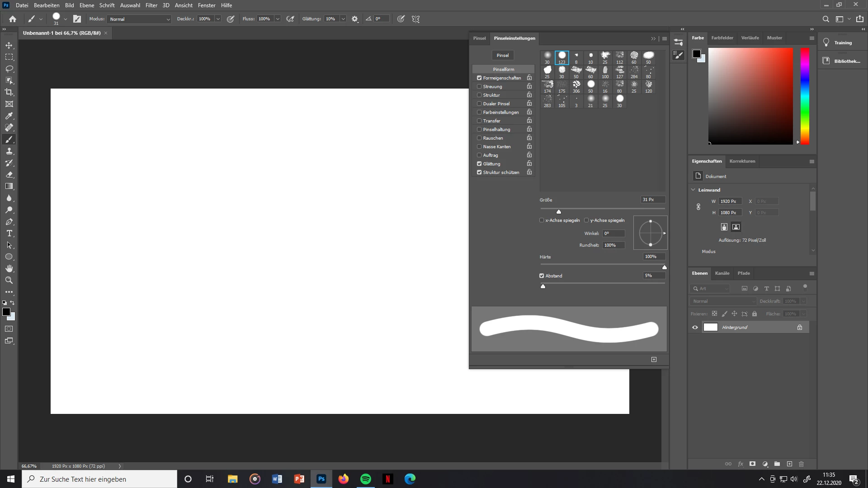Collapse the Leinwand section
Screen dimensions: 868x488
point(693,190)
